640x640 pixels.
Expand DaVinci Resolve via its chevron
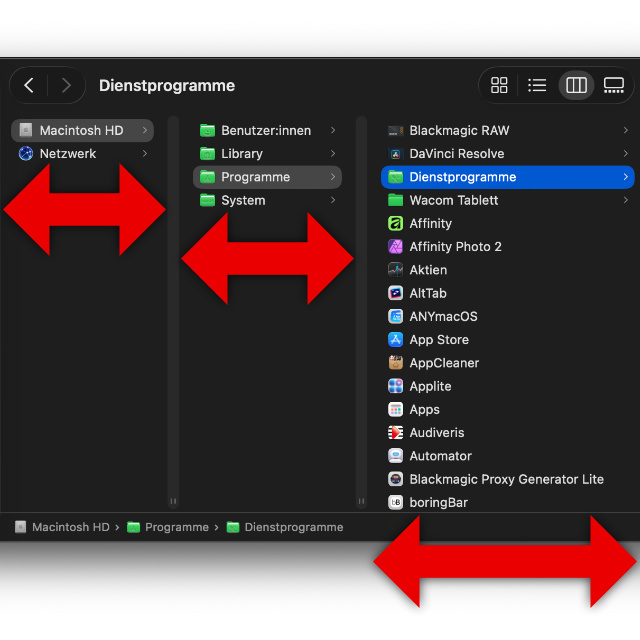(626, 153)
